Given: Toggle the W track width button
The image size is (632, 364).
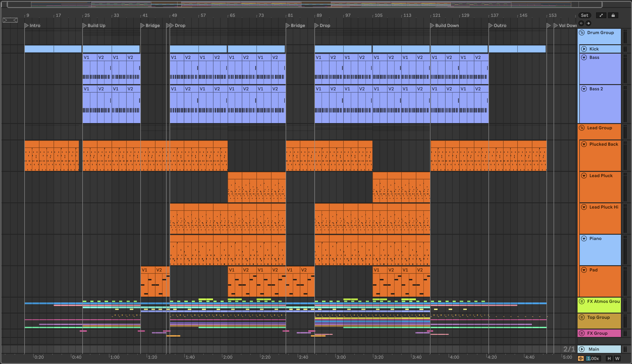Looking at the screenshot, I should pyautogui.click(x=617, y=358).
